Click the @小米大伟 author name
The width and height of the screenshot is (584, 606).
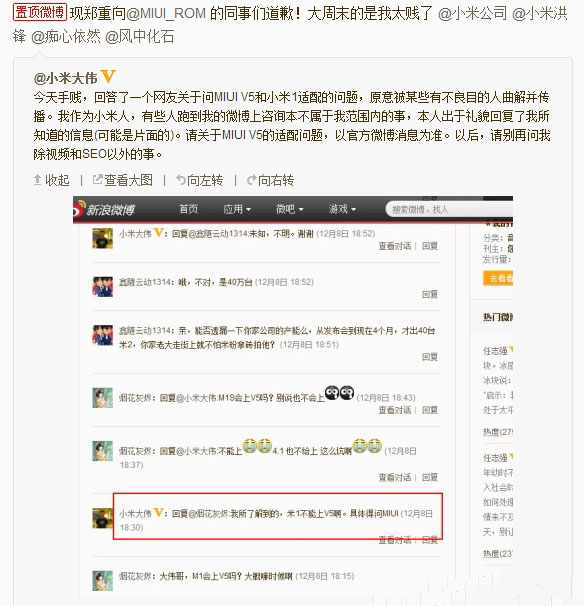point(65,78)
